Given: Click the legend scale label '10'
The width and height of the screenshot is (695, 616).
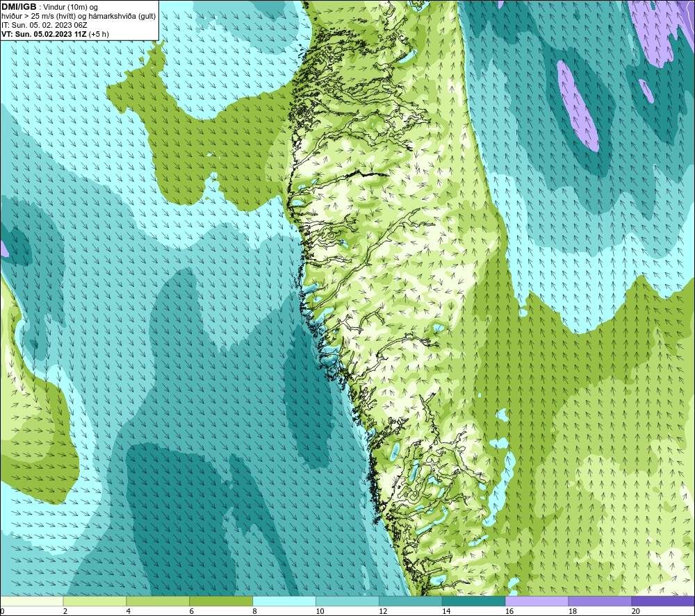Looking at the screenshot, I should click(320, 611).
